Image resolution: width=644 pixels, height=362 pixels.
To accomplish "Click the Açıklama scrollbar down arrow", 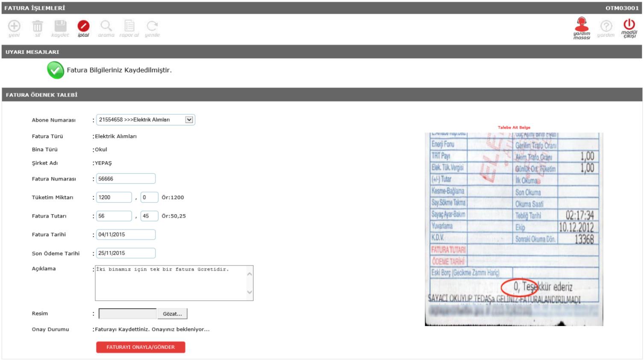I will click(250, 292).
